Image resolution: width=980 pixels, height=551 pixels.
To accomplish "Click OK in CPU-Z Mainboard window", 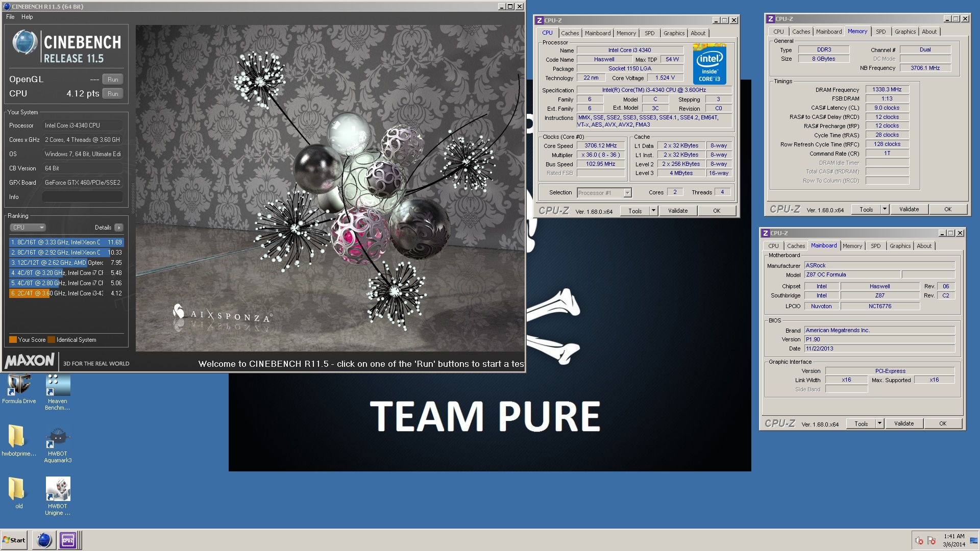I will click(943, 423).
